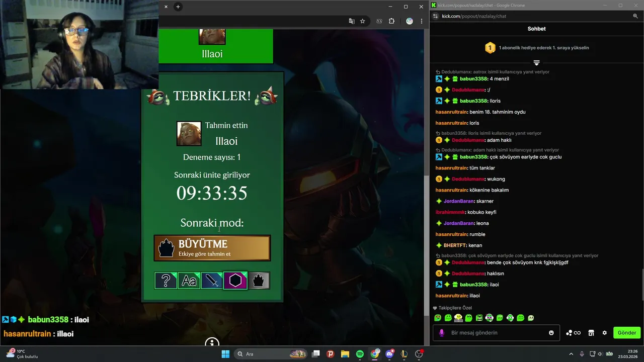Image resolution: width=644 pixels, height=362 pixels.
Task: Select the Ability mode sword icon
Action: click(x=212, y=281)
